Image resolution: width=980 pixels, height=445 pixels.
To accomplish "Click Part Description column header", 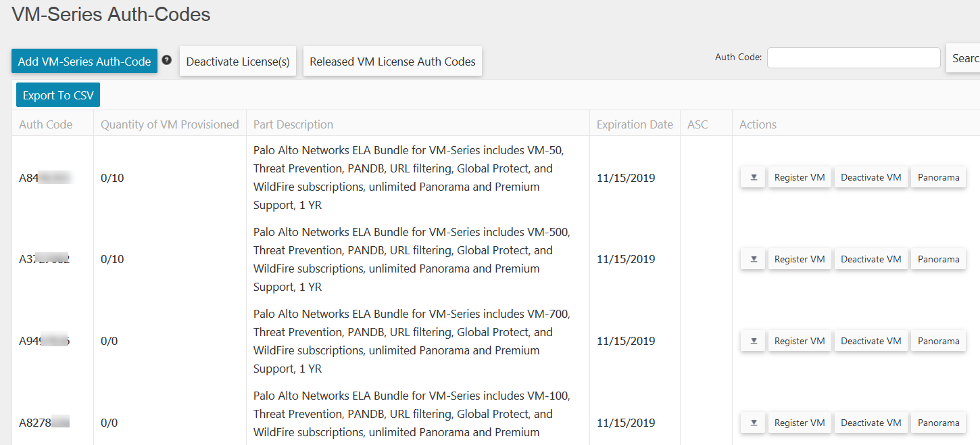I will 293,124.
